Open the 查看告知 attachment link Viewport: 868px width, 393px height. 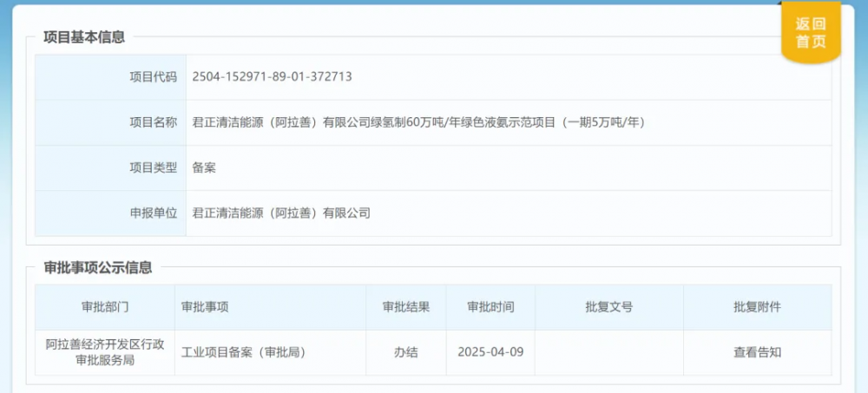coord(757,352)
